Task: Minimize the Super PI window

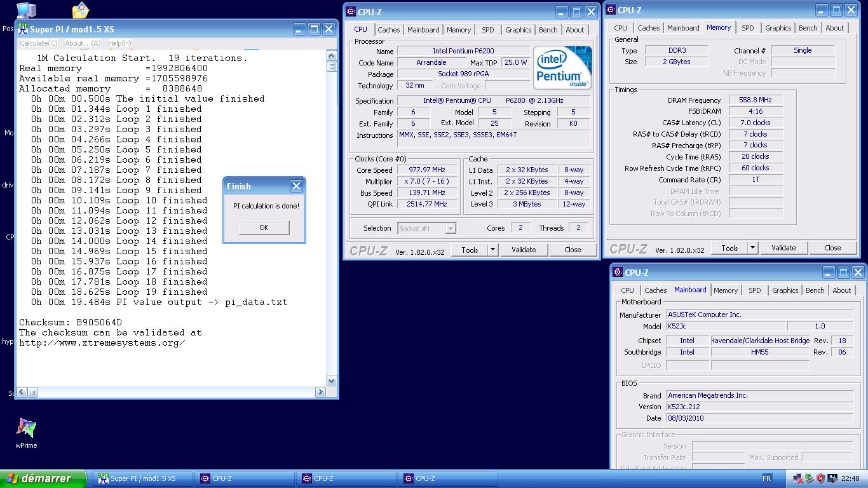Action: coord(299,29)
